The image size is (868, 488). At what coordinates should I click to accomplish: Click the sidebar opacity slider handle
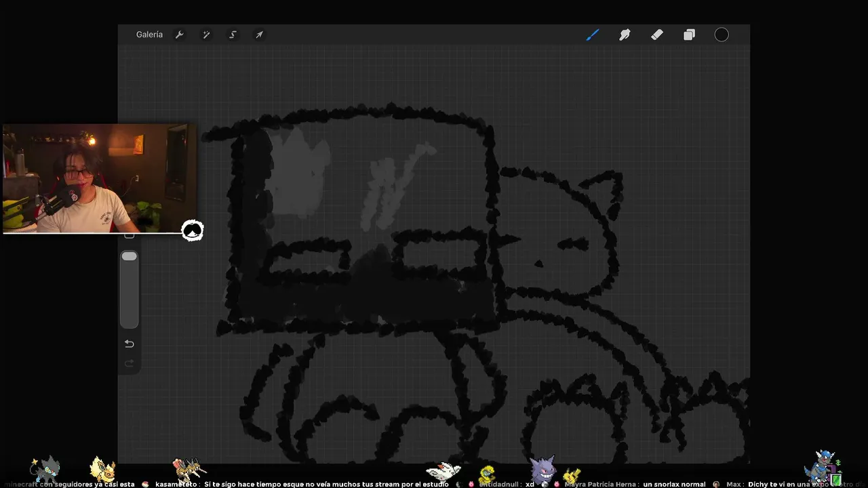pos(129,257)
